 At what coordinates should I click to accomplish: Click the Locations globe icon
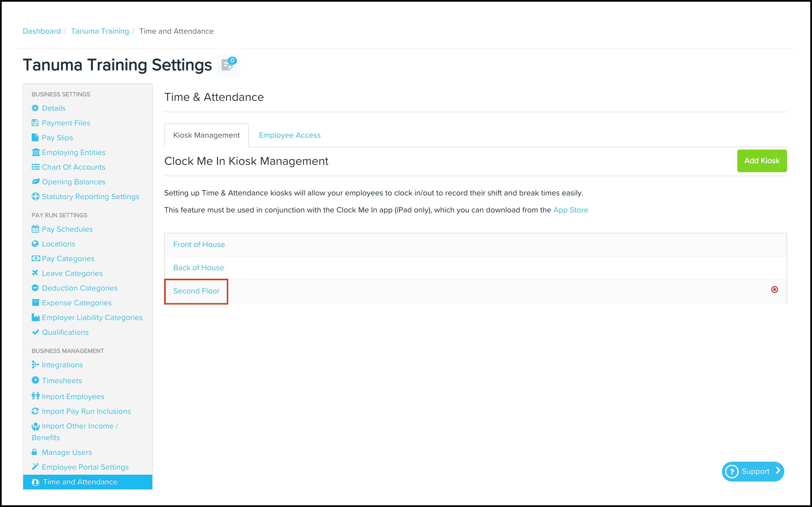[x=35, y=244]
